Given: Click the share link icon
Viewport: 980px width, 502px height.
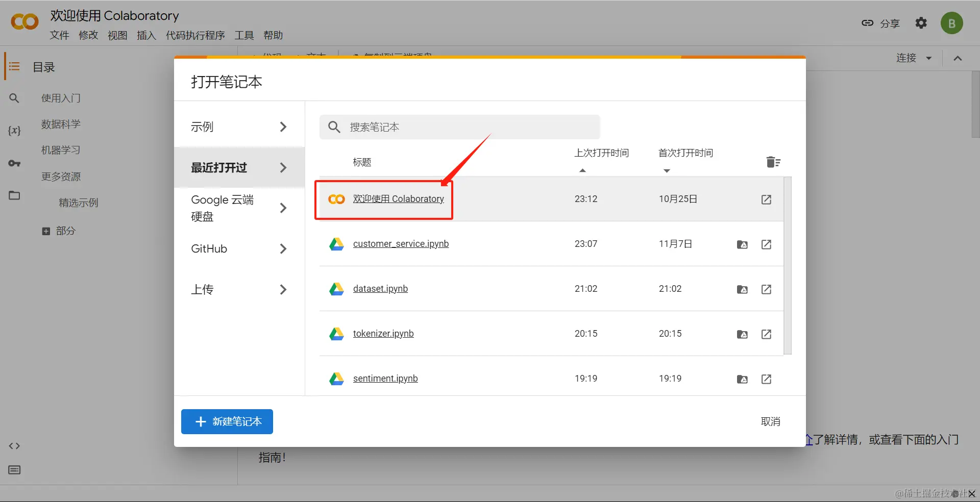Looking at the screenshot, I should [x=867, y=23].
